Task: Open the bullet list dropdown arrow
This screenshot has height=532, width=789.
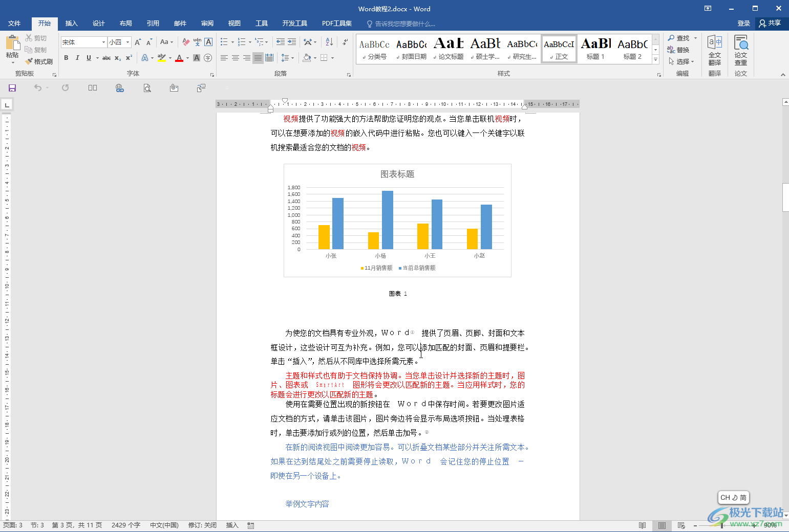Action: coord(232,42)
